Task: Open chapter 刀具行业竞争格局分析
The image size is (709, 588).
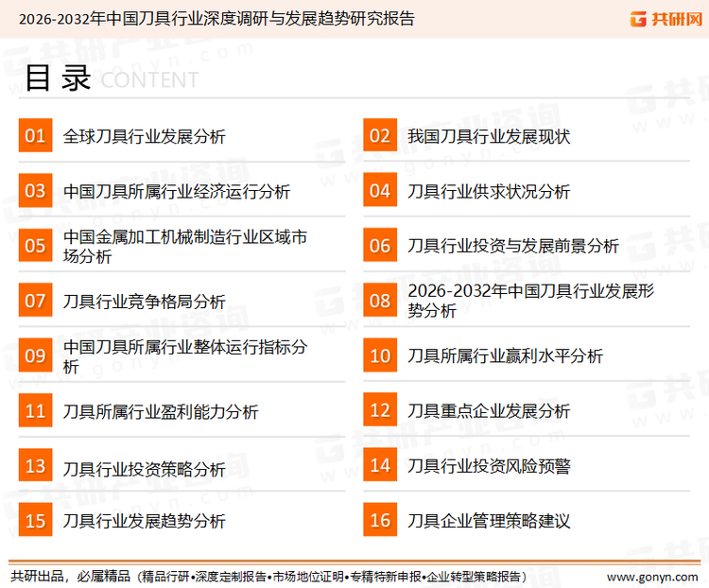Action: pos(145,302)
